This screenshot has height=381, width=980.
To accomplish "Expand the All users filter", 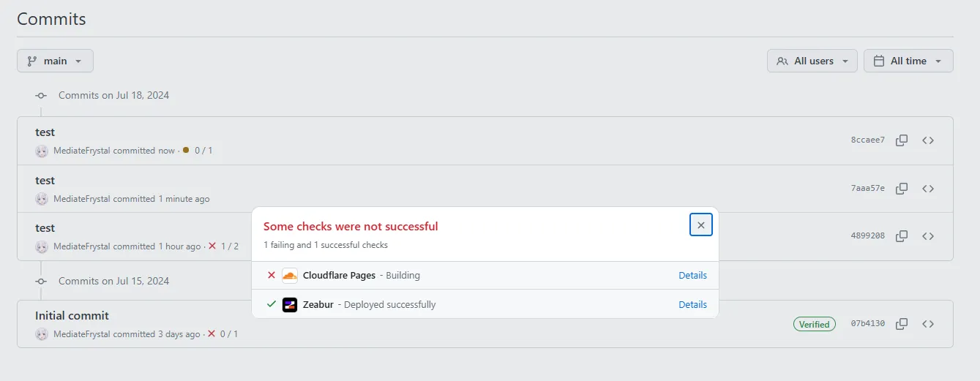I will click(x=812, y=61).
